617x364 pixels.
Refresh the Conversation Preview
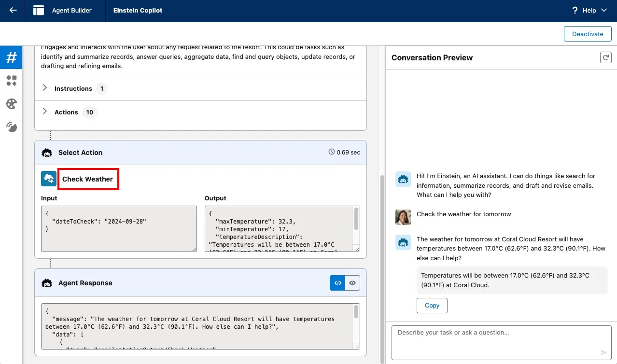(605, 57)
